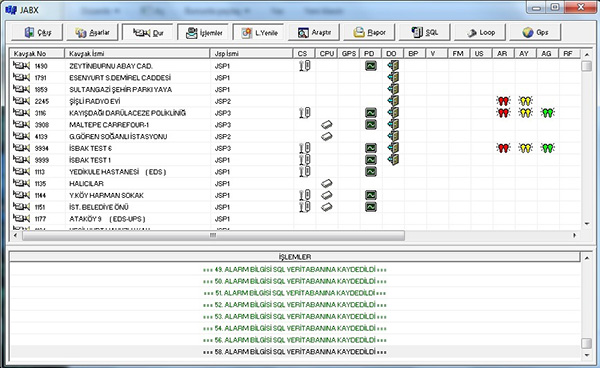Open the Gps toolbar button

coord(535,33)
